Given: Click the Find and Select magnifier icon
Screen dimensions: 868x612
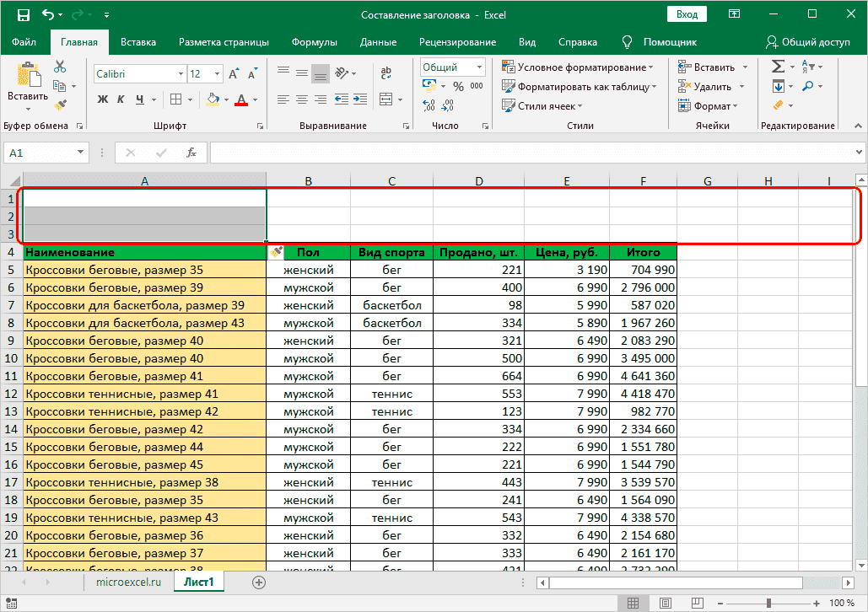Looking at the screenshot, I should pos(807,86).
